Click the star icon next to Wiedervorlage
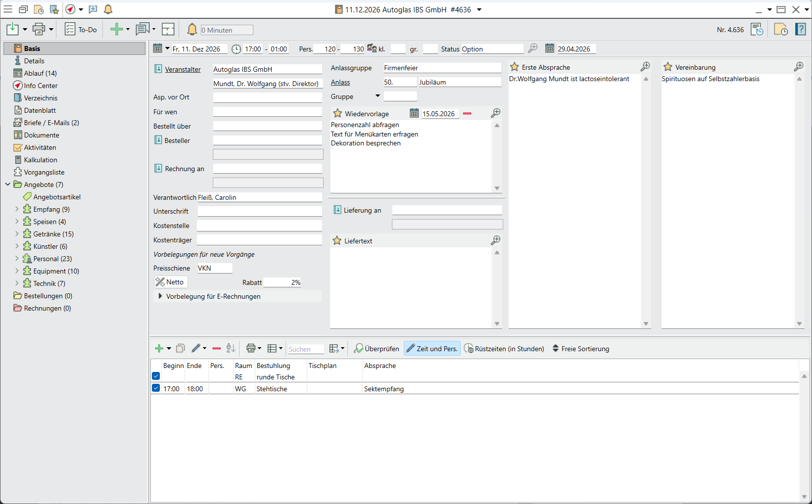The width and height of the screenshot is (812, 504). [x=337, y=113]
